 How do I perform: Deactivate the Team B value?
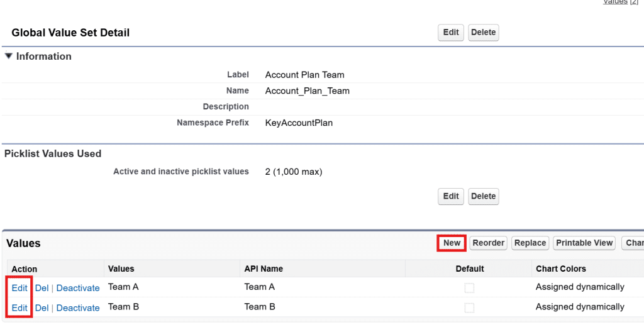pyautogui.click(x=78, y=308)
